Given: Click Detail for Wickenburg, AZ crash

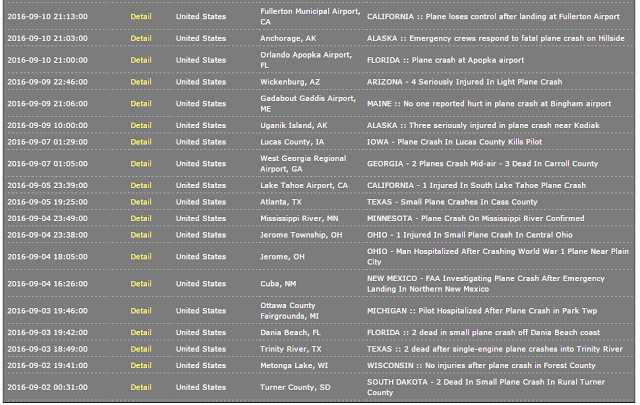Looking at the screenshot, I should 141,82.
